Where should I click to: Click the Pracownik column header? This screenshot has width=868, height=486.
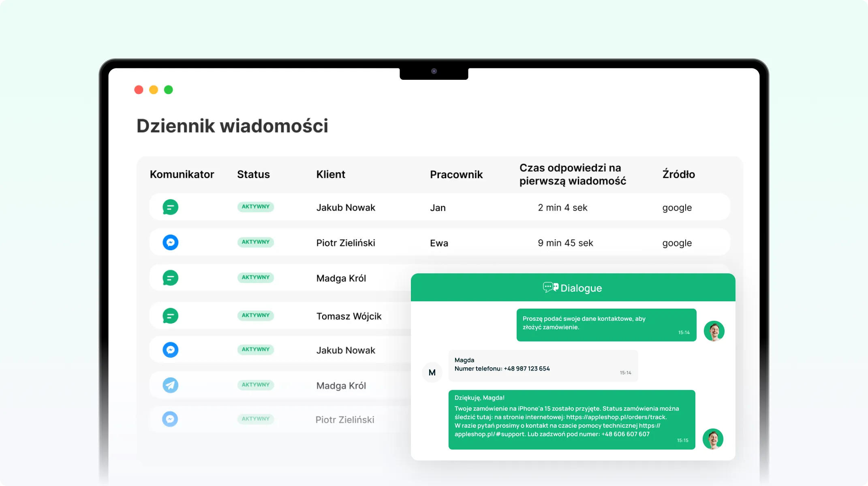click(x=456, y=174)
